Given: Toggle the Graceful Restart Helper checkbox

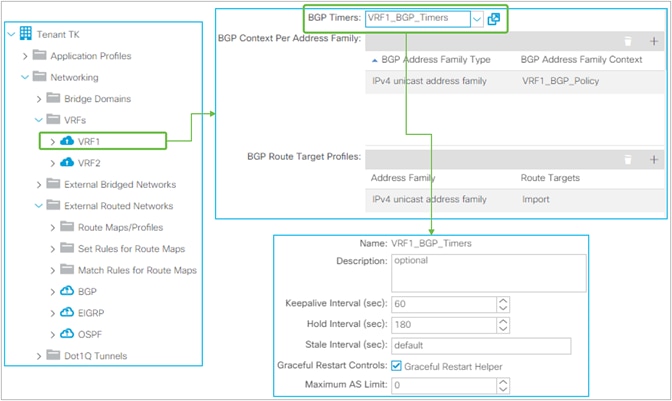Looking at the screenshot, I should pyautogui.click(x=396, y=366).
